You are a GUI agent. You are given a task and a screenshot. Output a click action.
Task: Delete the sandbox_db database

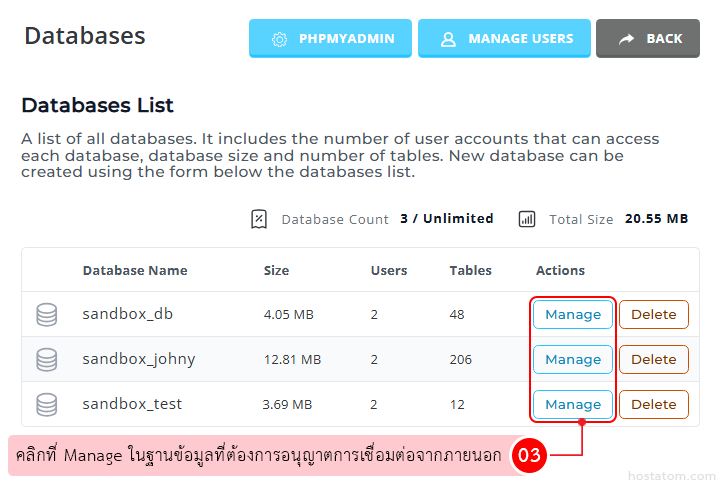(653, 314)
